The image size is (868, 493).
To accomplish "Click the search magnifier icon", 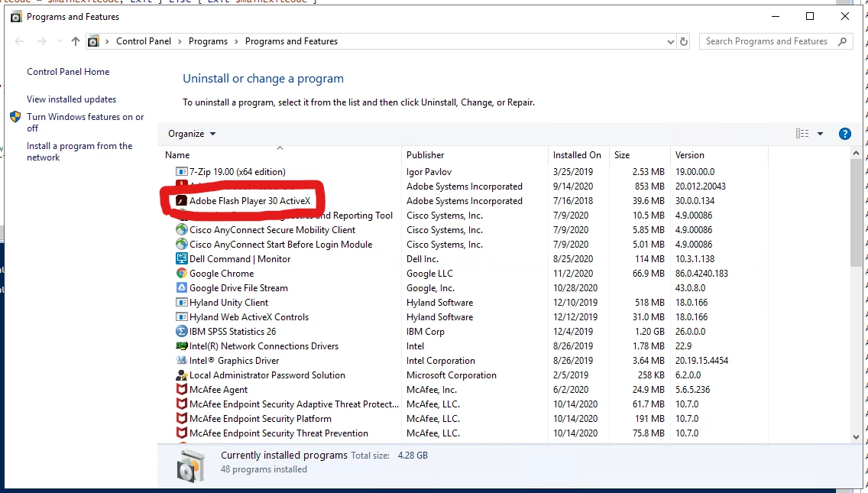I will tap(843, 41).
